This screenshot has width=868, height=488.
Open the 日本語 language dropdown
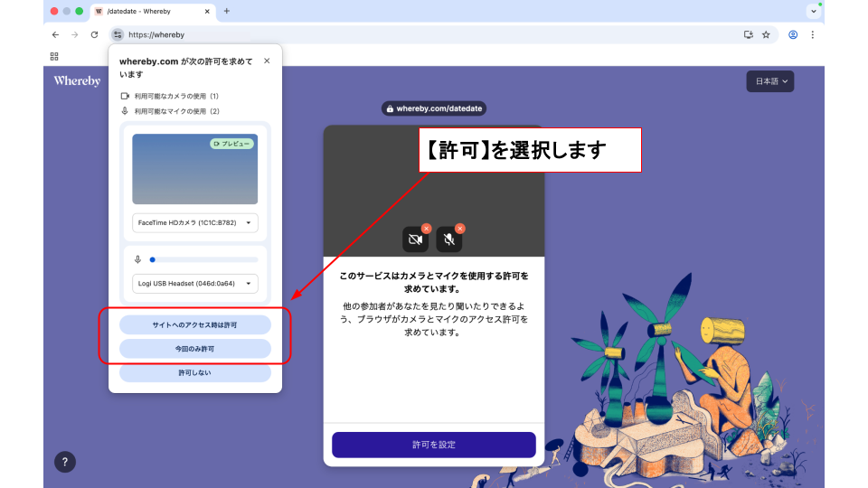click(769, 81)
